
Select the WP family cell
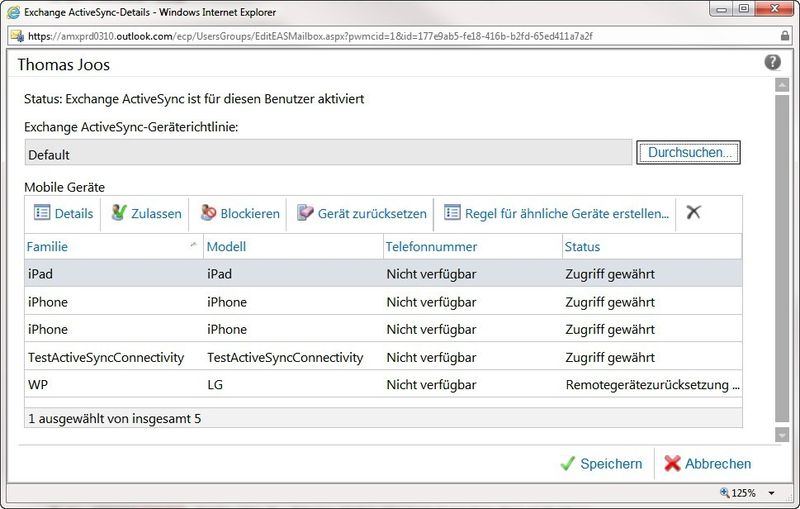click(x=38, y=385)
